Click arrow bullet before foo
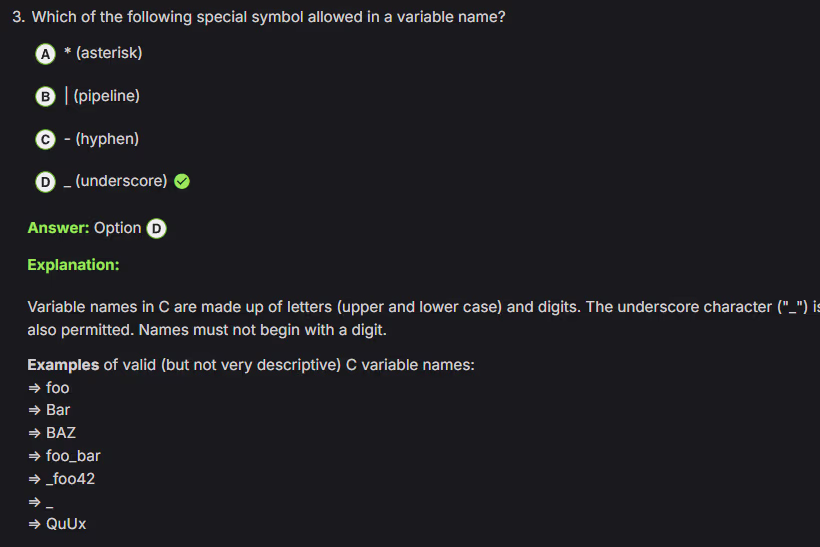This screenshot has width=820, height=547. [x=34, y=388]
